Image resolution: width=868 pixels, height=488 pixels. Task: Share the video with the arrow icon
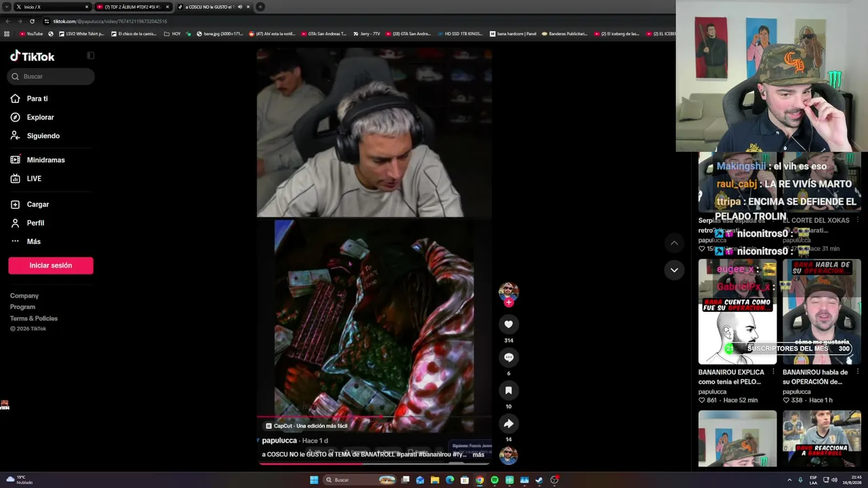tap(509, 424)
